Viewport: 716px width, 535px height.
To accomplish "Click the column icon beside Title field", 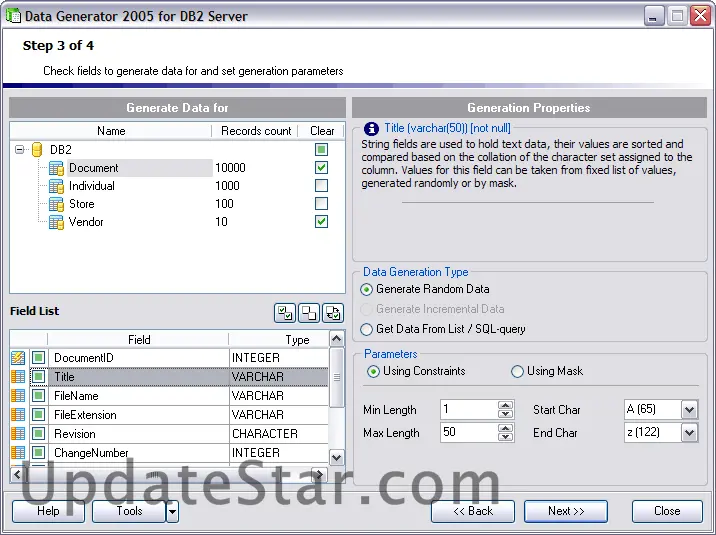I will coord(18,377).
